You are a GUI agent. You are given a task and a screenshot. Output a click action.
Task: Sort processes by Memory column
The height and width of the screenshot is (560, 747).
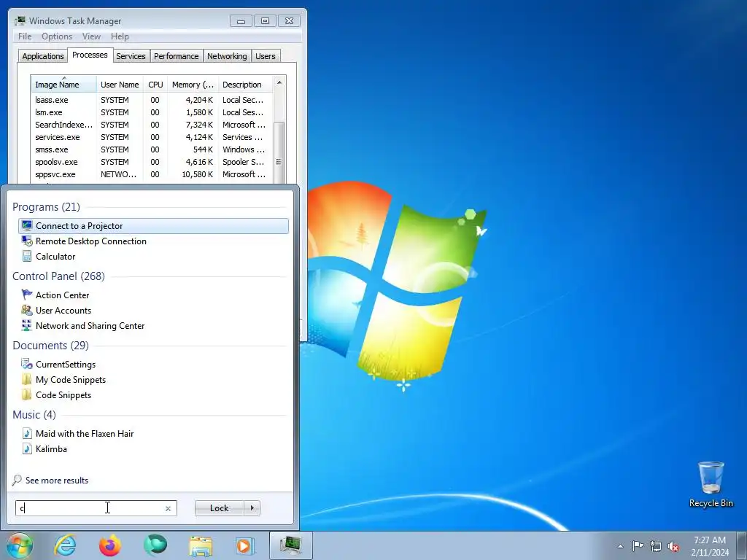(193, 85)
